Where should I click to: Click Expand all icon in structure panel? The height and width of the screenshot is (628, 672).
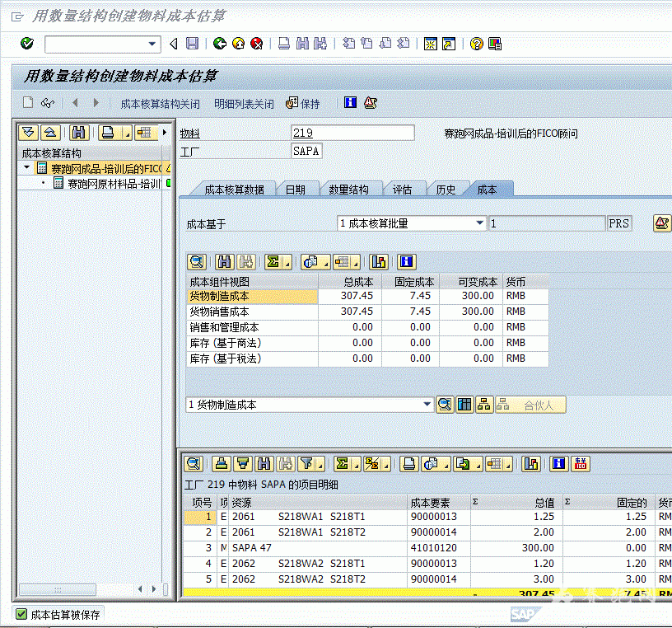coord(29,133)
